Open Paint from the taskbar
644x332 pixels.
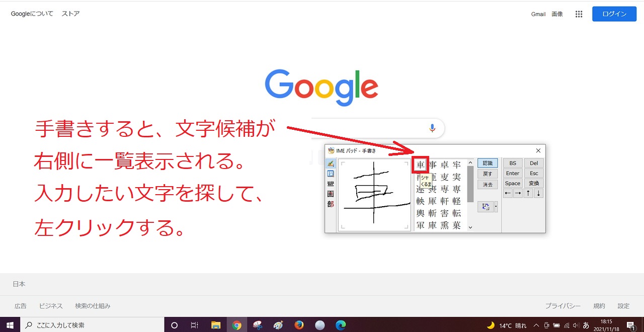point(278,325)
